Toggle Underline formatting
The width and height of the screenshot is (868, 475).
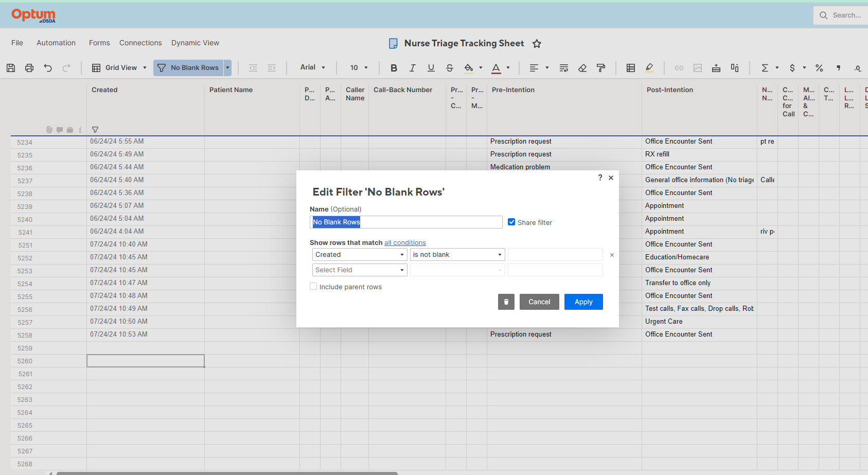pos(431,68)
